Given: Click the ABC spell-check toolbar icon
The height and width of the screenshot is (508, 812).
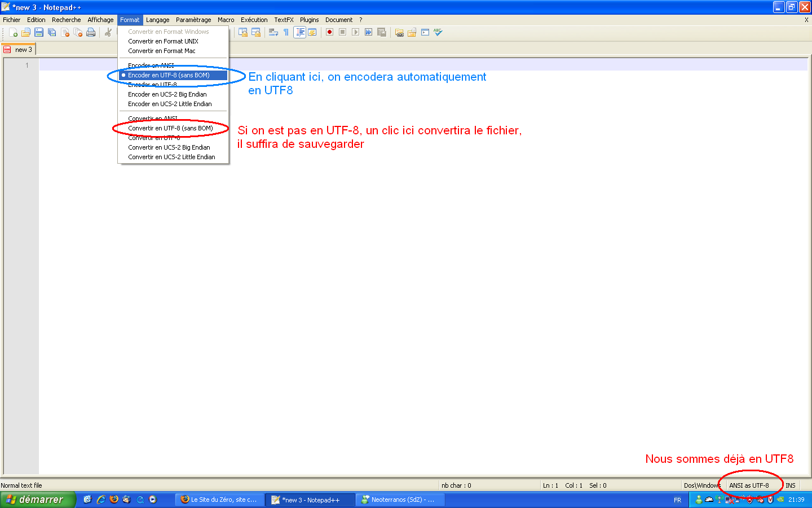Looking at the screenshot, I should pos(438,32).
